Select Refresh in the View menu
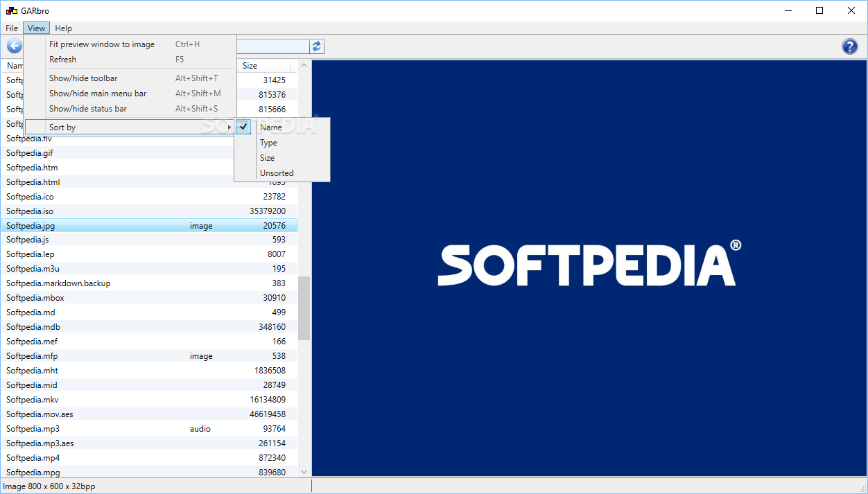The image size is (868, 494). [130, 60]
